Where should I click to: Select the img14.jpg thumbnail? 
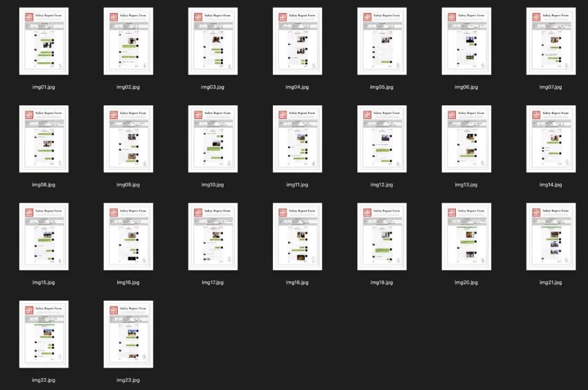click(x=551, y=139)
